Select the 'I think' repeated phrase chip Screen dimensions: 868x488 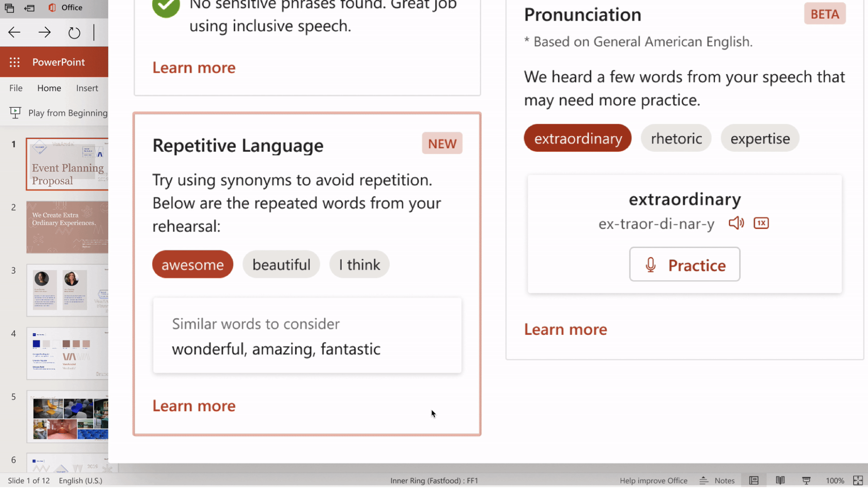pos(359,265)
